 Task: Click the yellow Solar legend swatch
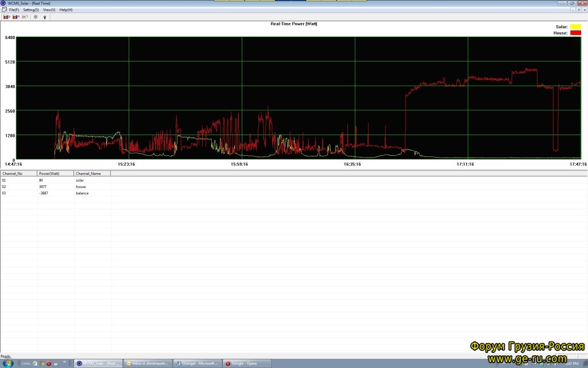(x=575, y=26)
